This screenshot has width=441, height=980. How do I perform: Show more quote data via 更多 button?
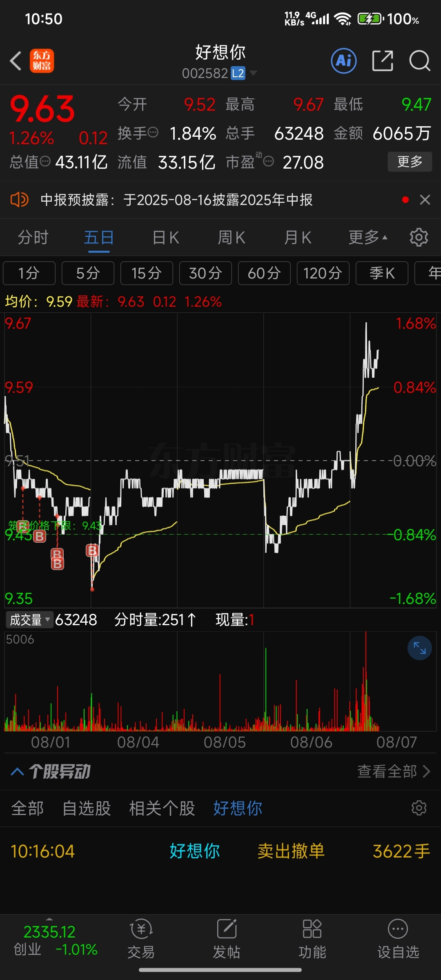410,162
